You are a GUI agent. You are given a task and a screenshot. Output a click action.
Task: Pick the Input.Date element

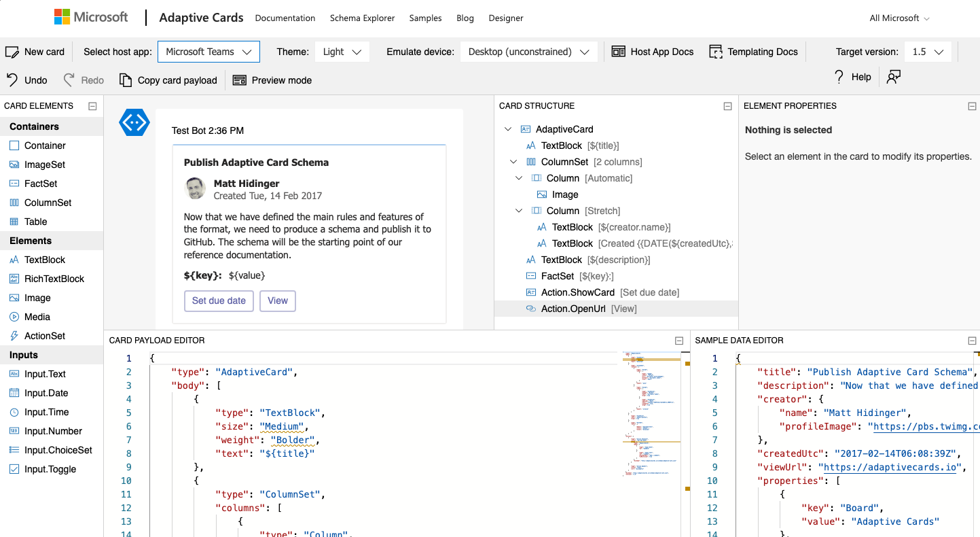pos(52,393)
